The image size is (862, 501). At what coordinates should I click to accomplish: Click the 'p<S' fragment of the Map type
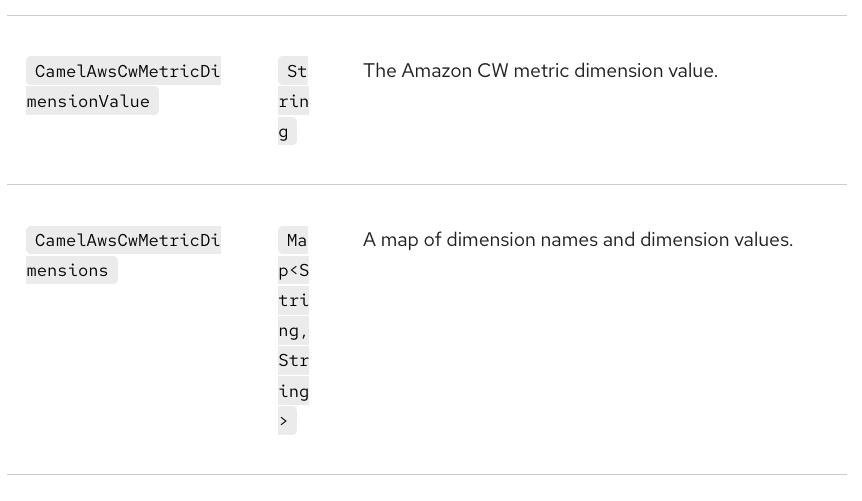[294, 270]
